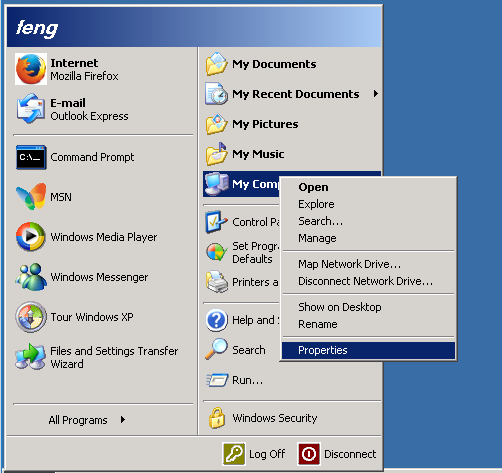Viewport: 502px width, 473px height.
Task: Click Help and Support question mark icon
Action: click(x=217, y=320)
